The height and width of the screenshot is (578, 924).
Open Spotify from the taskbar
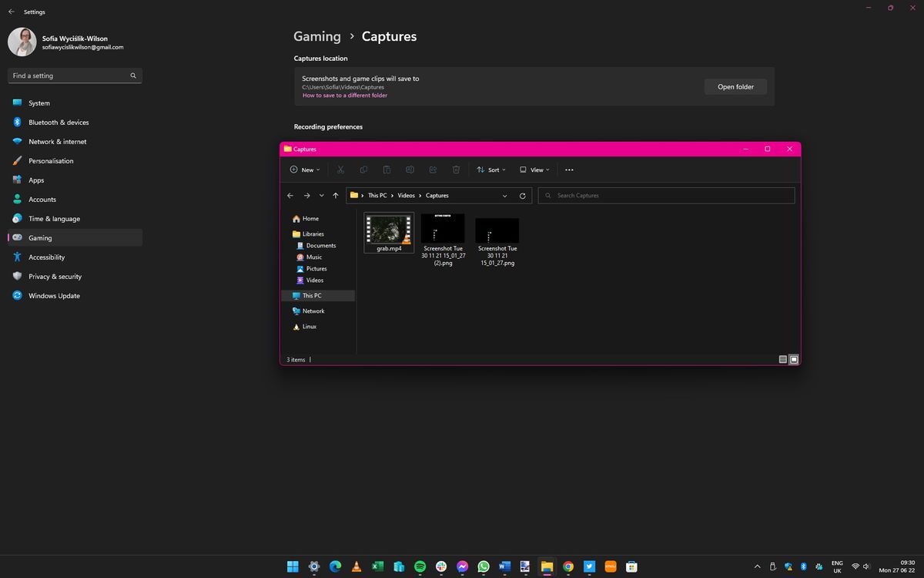click(x=420, y=566)
